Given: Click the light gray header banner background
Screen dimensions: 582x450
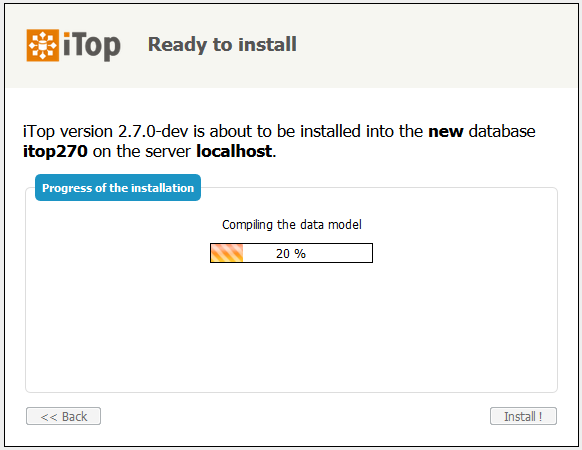Looking at the screenshot, I should pos(427,45).
